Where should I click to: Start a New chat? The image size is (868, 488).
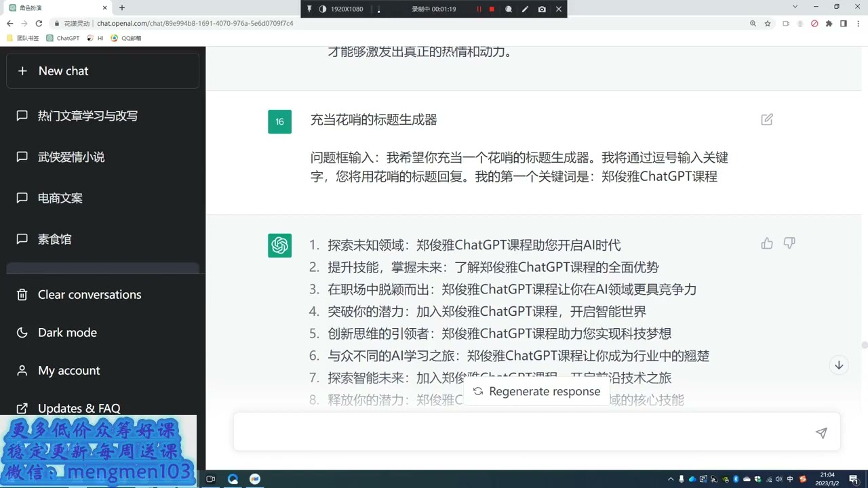click(102, 71)
